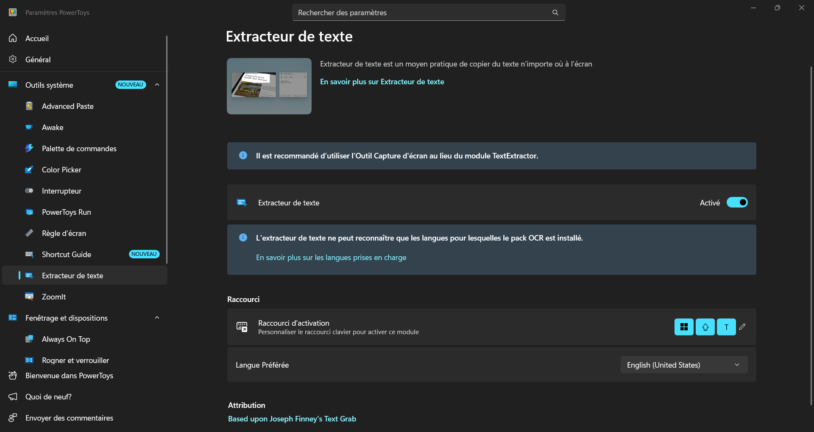Viewport: 814px width, 432px height.
Task: Disable the Extracteur de texte toggle
Action: click(x=737, y=202)
